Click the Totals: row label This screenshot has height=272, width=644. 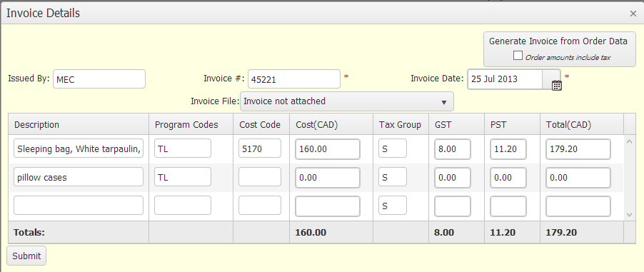pyautogui.click(x=29, y=233)
